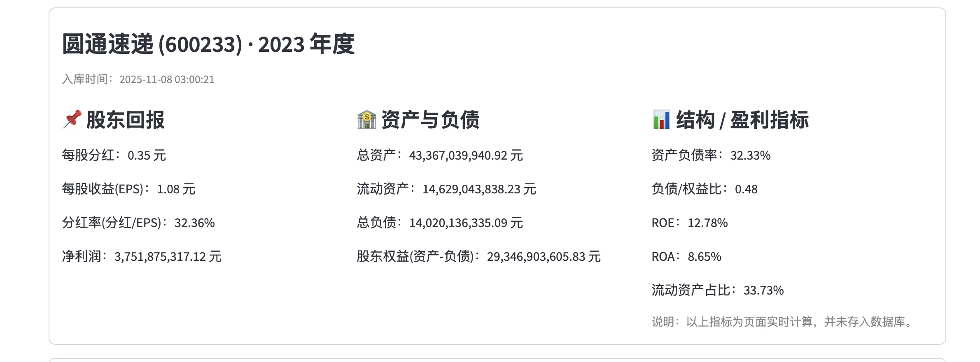
Task: Select the 流动资产 value 14,629,043,838.23 元
Action: (x=479, y=189)
